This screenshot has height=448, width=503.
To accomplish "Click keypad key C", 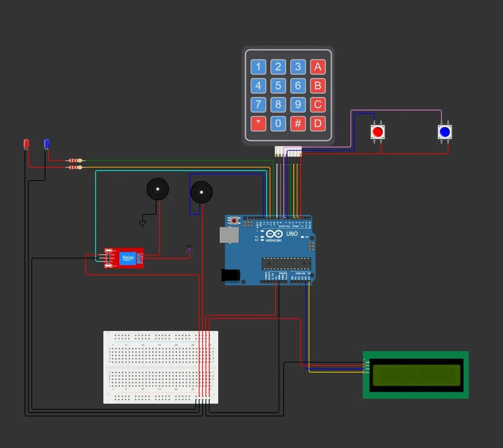I will (318, 105).
